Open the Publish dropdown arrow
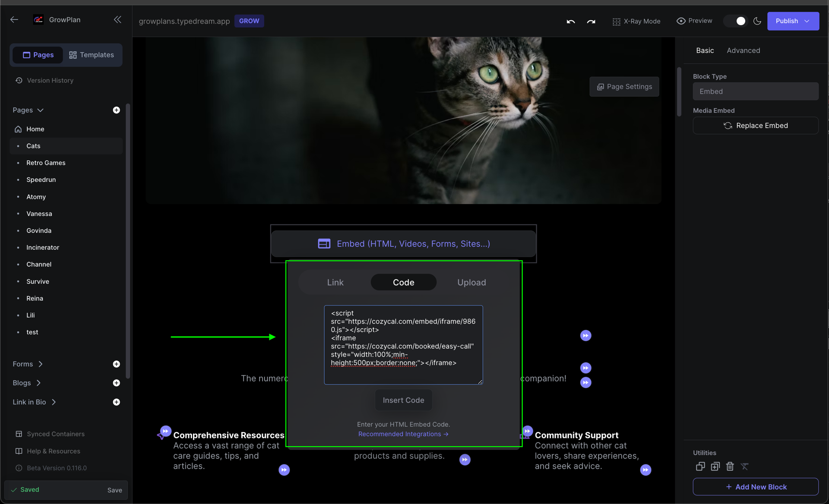The image size is (829, 504). (x=807, y=21)
